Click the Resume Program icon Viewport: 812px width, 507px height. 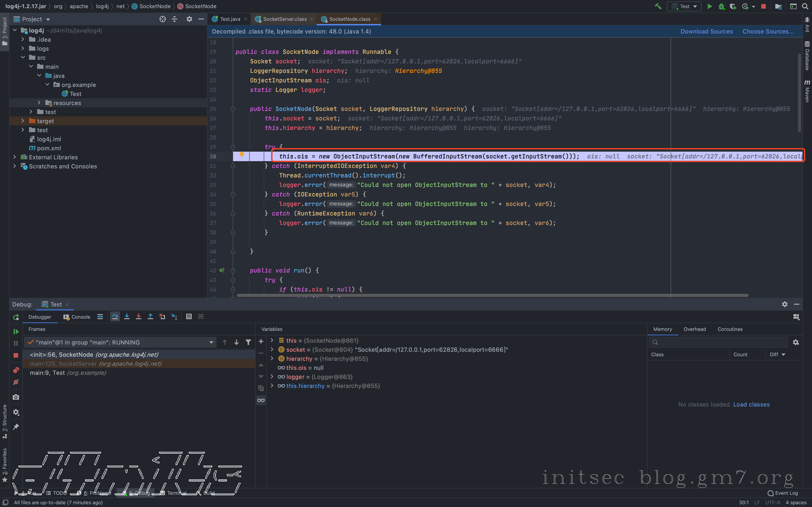16,331
